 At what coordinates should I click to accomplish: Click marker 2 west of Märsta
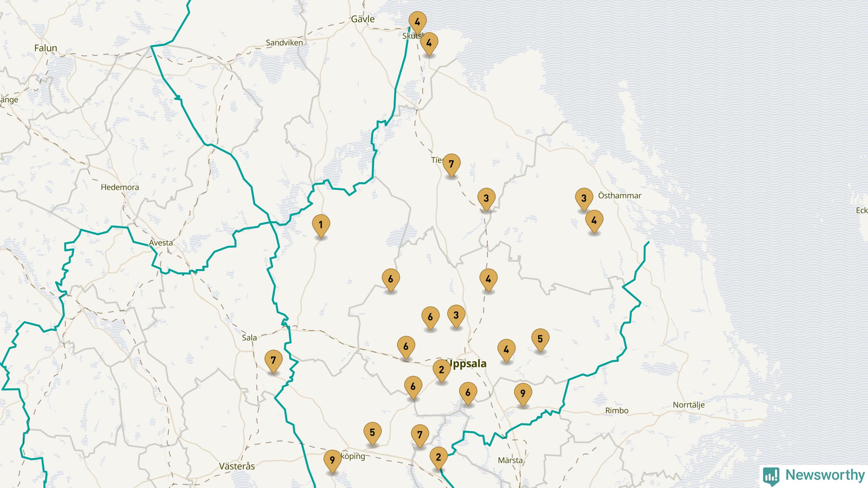pyautogui.click(x=438, y=458)
